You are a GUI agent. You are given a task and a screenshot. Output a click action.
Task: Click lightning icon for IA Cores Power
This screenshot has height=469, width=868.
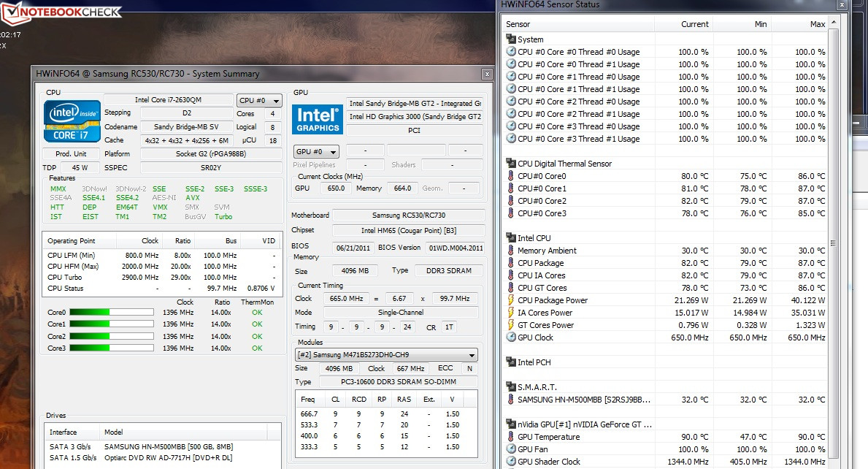click(511, 312)
